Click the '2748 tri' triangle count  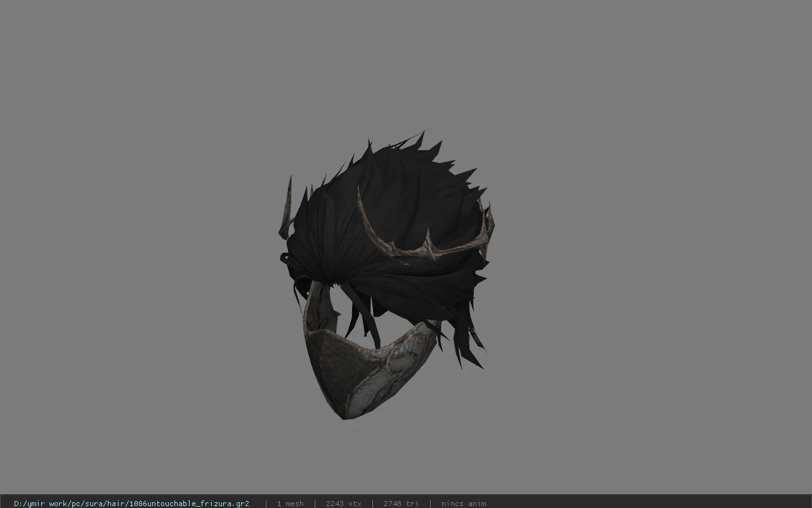click(401, 504)
